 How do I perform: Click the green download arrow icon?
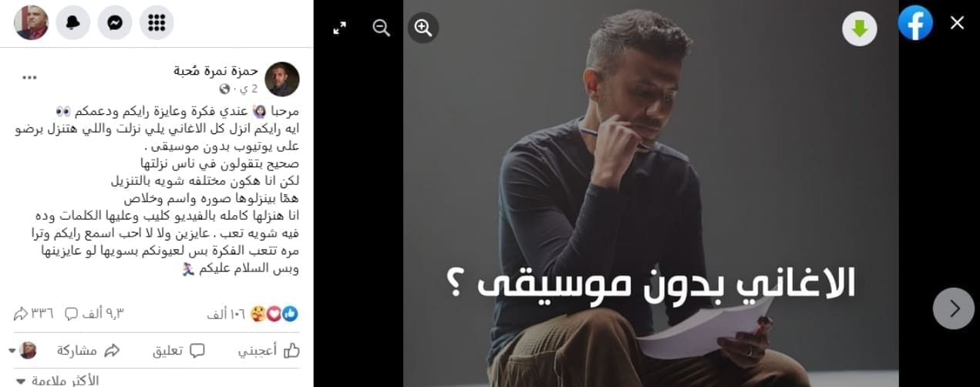[859, 29]
